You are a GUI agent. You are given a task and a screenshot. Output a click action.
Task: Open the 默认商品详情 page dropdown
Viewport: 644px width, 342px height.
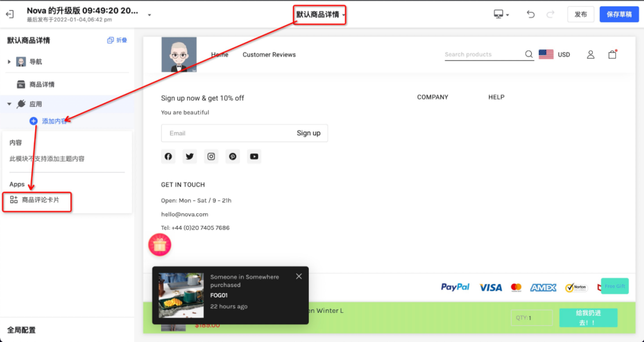pos(321,14)
